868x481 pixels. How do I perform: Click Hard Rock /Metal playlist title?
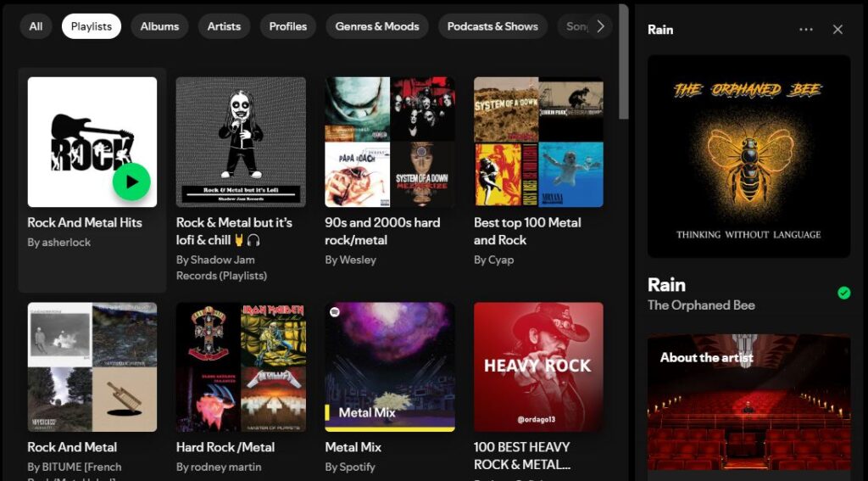click(225, 447)
